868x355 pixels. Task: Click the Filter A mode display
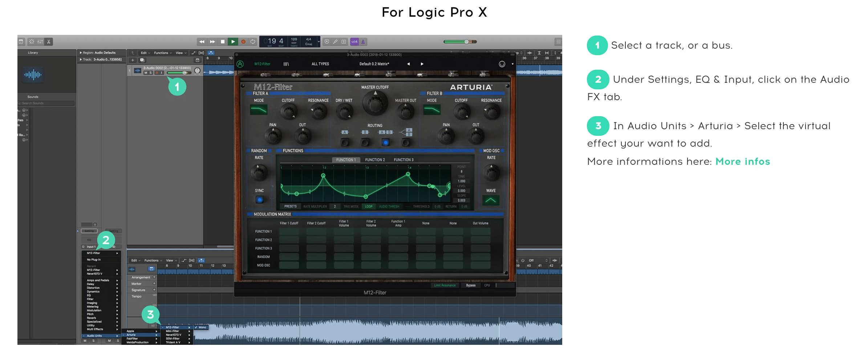click(x=259, y=109)
